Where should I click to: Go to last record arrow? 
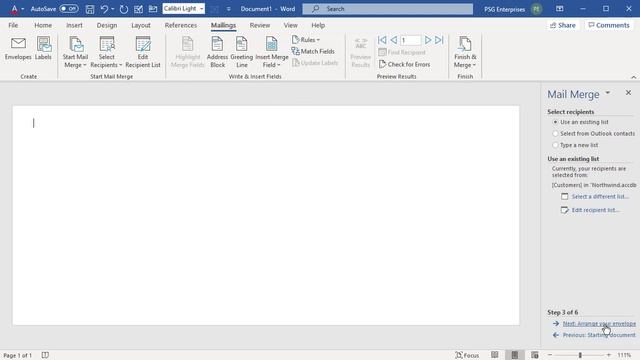pyautogui.click(x=439, y=40)
